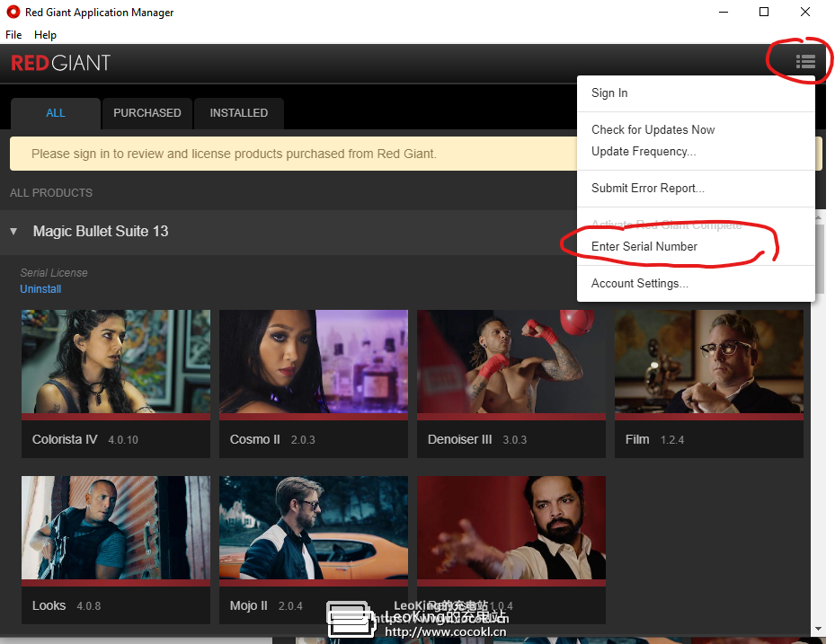Choose Enter Serial Number menu item

[x=644, y=246]
